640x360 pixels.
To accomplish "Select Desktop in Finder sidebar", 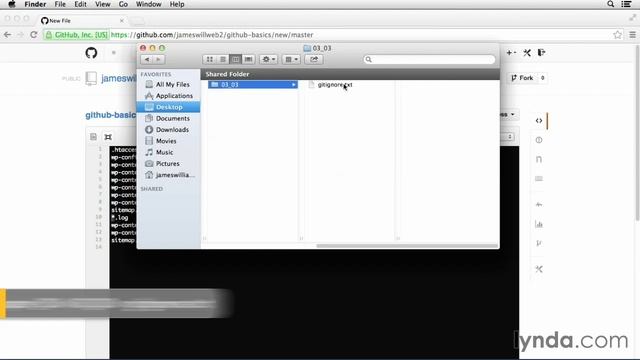I will click(168, 107).
